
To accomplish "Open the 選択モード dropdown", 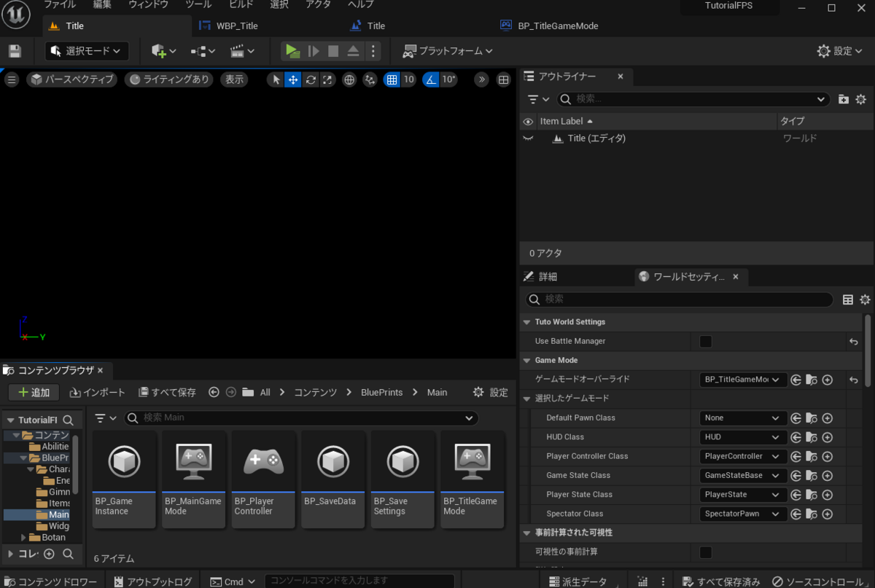I will [x=87, y=51].
